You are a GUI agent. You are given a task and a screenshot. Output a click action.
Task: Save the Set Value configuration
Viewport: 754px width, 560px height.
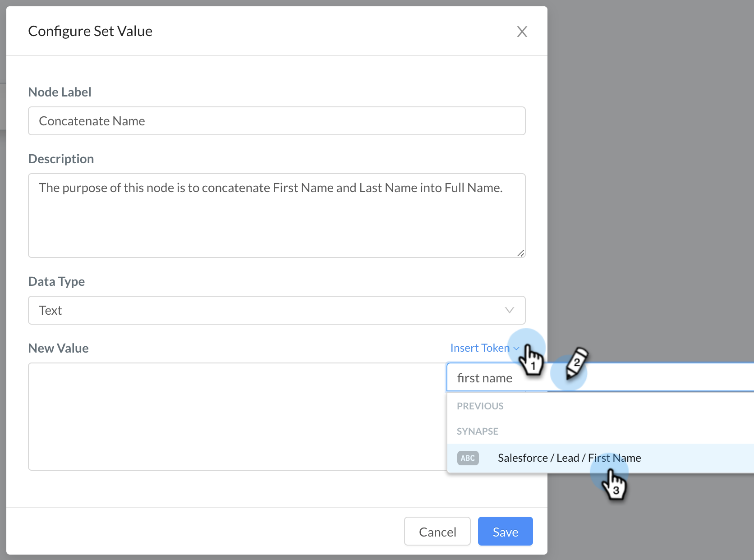506,532
